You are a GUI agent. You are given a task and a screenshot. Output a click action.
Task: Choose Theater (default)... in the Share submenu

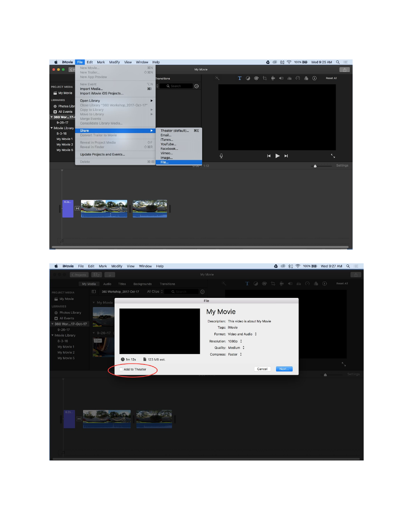point(179,131)
